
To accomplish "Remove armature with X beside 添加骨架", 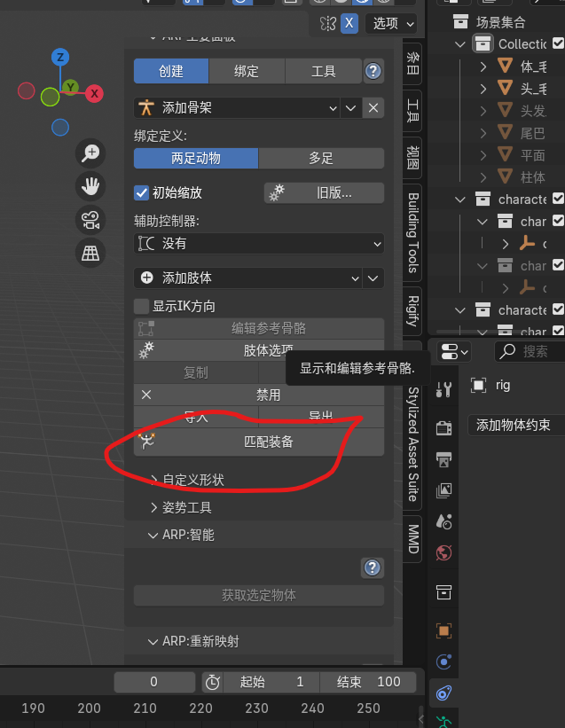I will coord(373,108).
